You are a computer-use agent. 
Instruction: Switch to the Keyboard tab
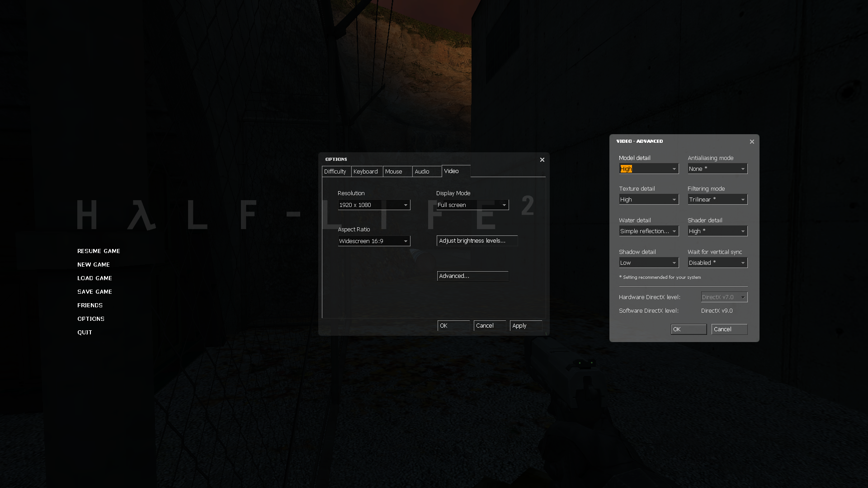pyautogui.click(x=366, y=172)
